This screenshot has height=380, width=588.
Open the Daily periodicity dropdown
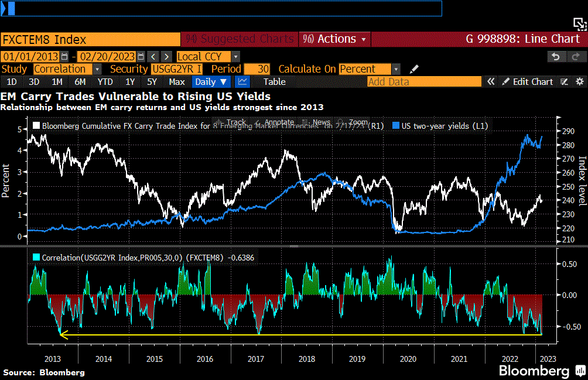coord(211,82)
